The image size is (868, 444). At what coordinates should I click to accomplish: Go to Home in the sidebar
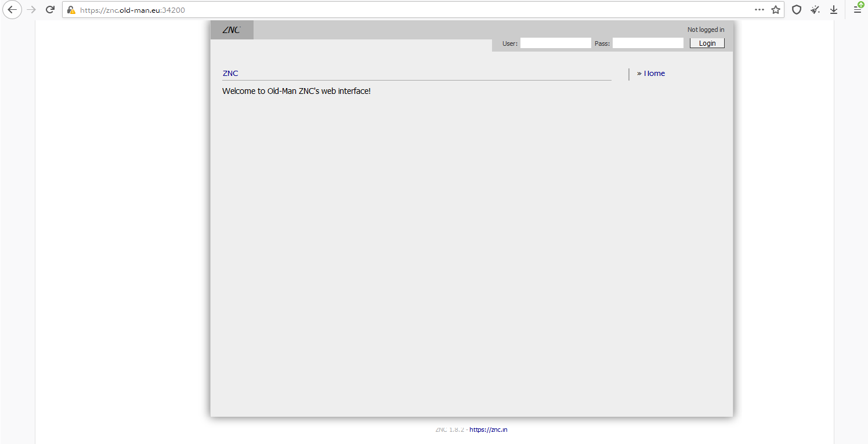pos(654,74)
